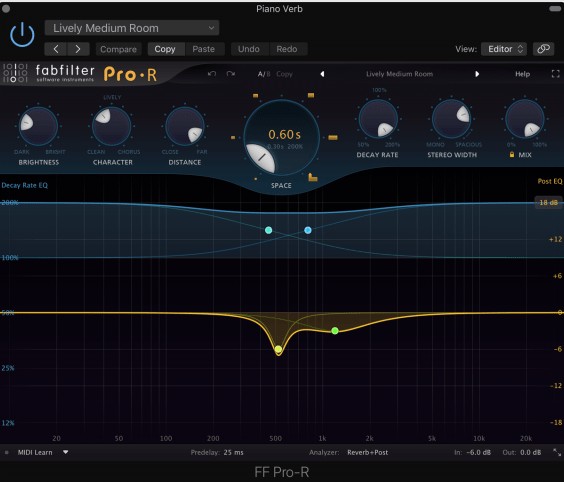564x482 pixels.
Task: Click the link chain icon
Action: click(543, 49)
